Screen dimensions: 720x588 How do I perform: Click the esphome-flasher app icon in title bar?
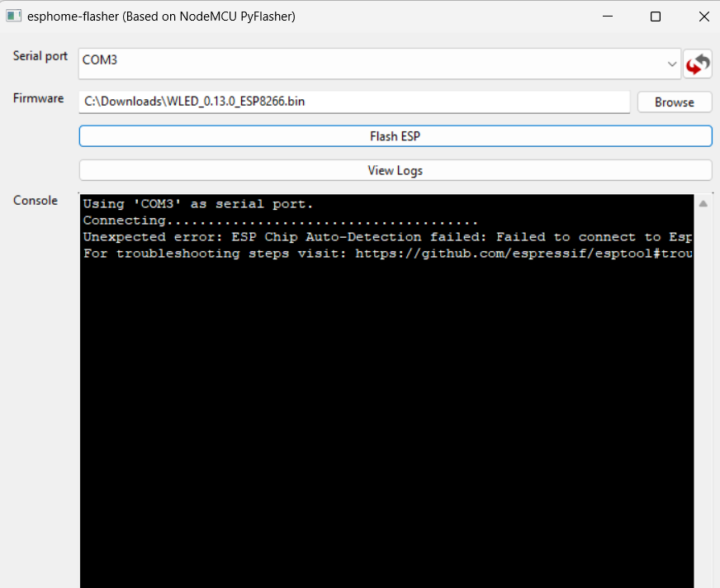13,16
